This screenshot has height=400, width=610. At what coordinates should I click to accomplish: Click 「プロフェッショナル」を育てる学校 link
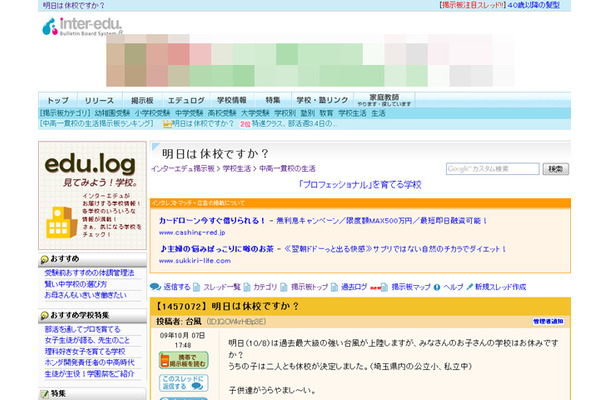point(359,184)
